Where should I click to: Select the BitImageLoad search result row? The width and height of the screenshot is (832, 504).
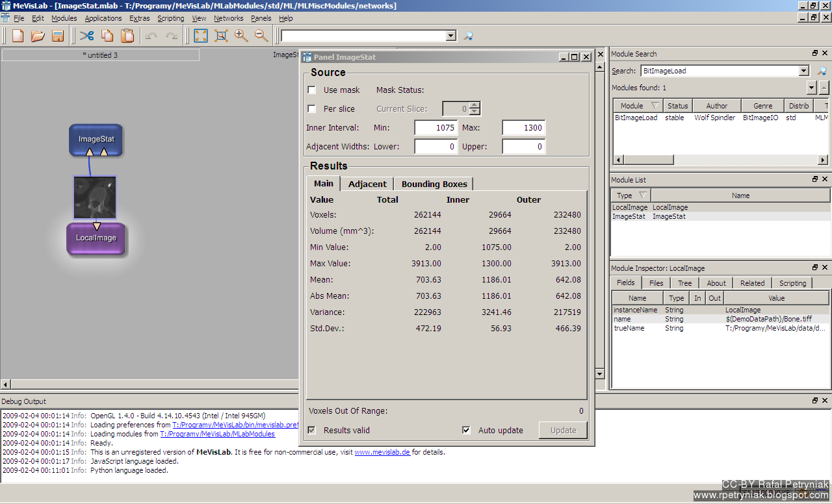click(x=721, y=118)
